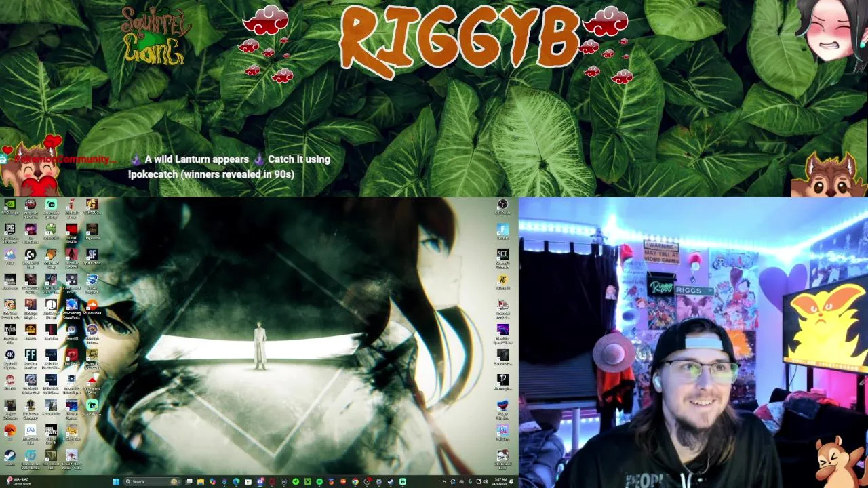Open File Explorer from the taskbar
The image size is (868, 488).
pos(201,481)
